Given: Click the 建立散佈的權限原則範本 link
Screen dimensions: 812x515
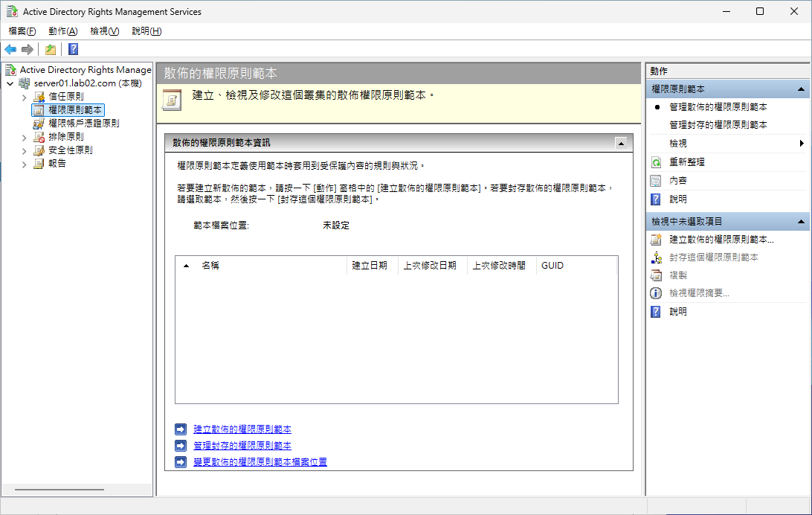Looking at the screenshot, I should point(242,429).
